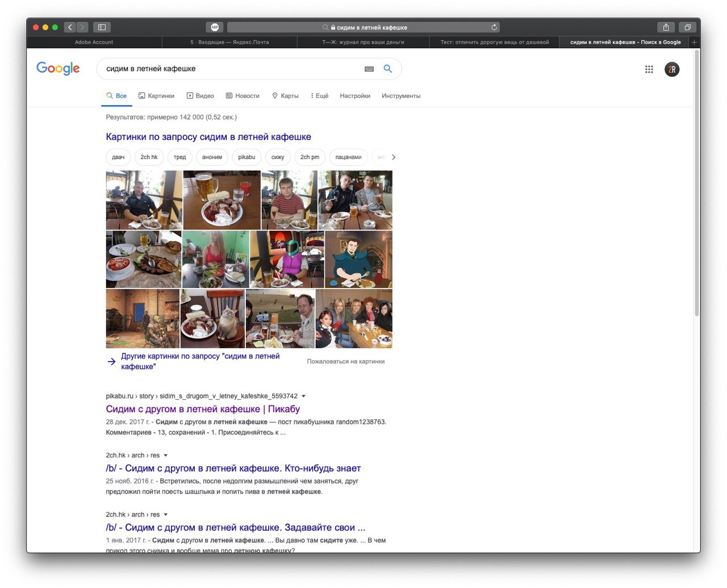This screenshot has height=588, width=727.
Task: Select the двач image chip
Action: pyautogui.click(x=118, y=157)
